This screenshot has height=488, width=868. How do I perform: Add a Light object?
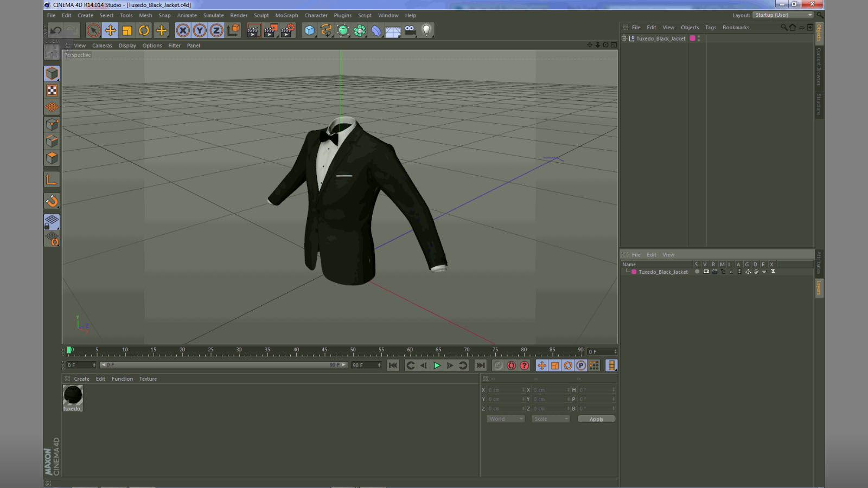pos(427,30)
